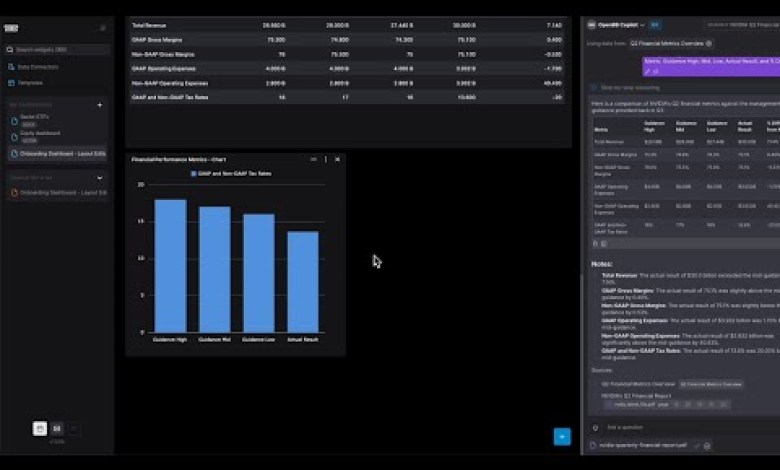Click Non-GAAP Operating Expenses row label

pos(170,83)
